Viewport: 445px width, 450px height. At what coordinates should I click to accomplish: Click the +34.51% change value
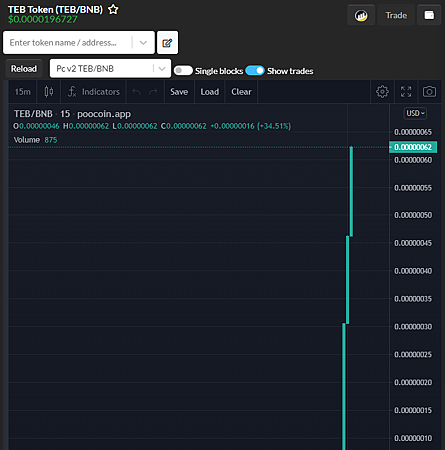(x=274, y=126)
